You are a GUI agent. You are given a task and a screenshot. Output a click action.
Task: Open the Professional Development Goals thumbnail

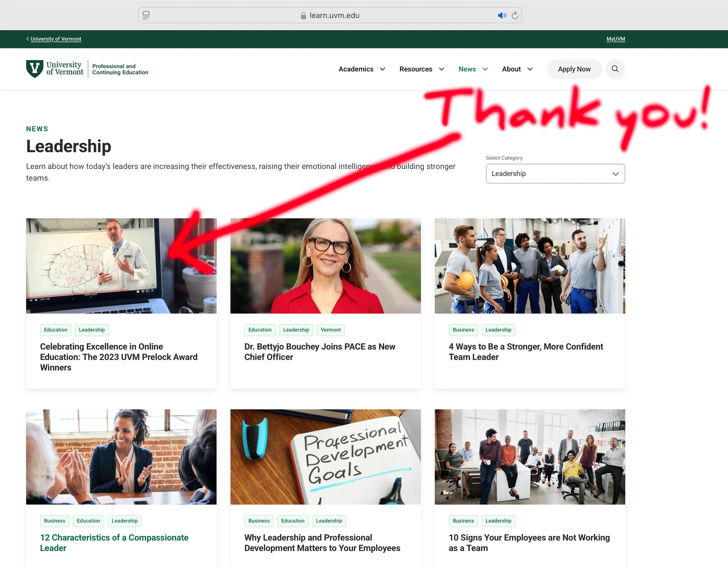[x=325, y=457]
